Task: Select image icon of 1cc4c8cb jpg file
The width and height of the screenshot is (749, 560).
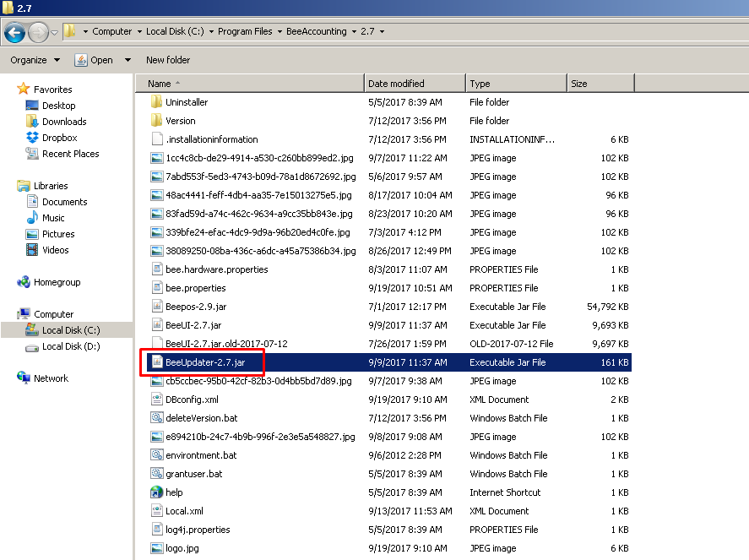Action: point(157,158)
